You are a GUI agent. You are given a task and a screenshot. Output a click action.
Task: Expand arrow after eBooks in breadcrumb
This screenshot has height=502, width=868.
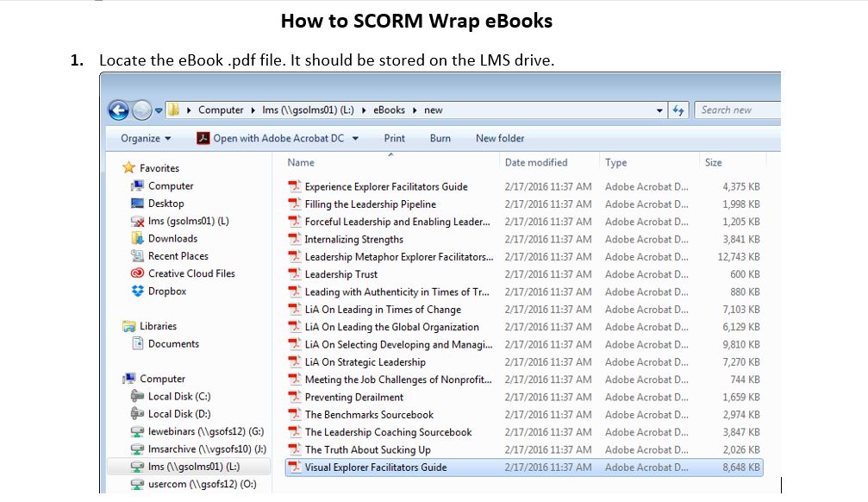pos(415,110)
